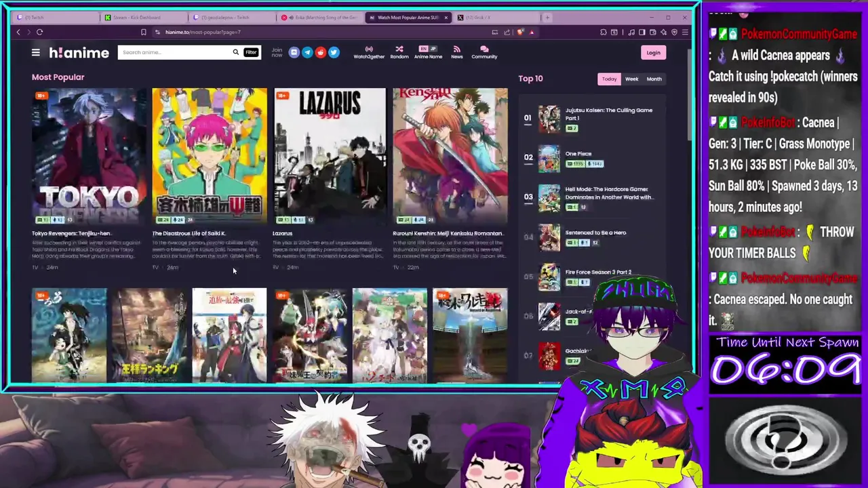This screenshot has height=488, width=868.
Task: Click the browser back arrow
Action: coord(18,32)
